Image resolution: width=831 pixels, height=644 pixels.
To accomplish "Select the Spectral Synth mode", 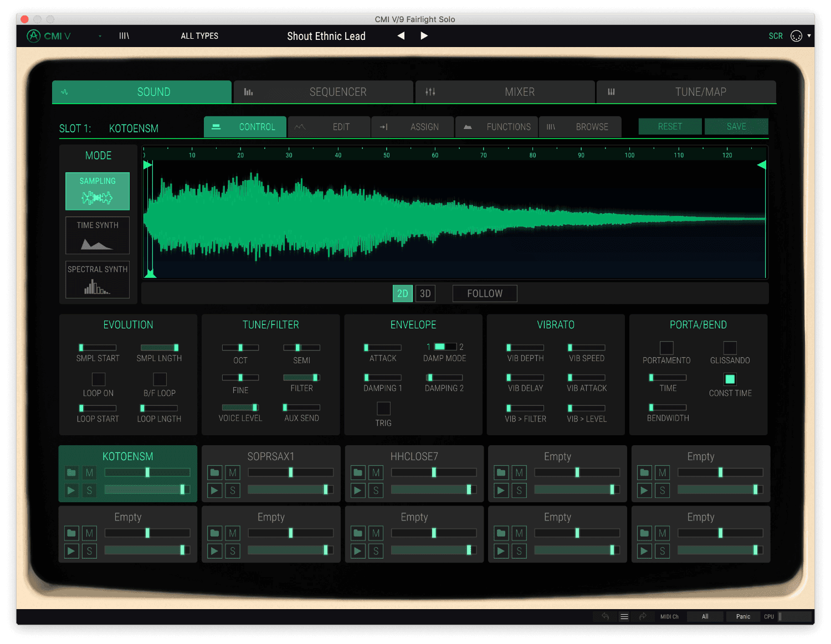I will [98, 280].
